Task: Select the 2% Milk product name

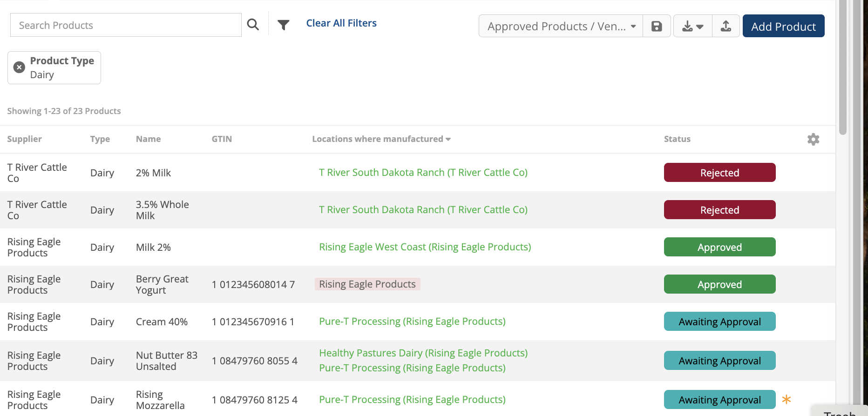Action: click(153, 173)
